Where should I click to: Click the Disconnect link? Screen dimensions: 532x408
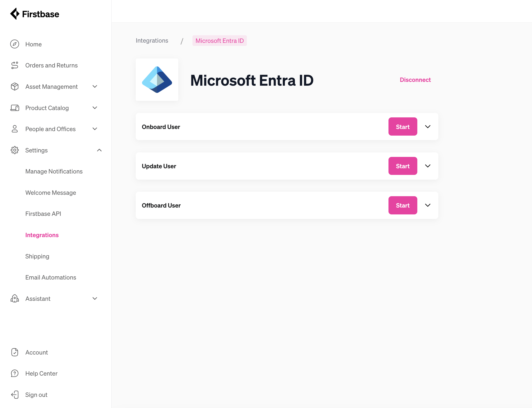tap(415, 80)
